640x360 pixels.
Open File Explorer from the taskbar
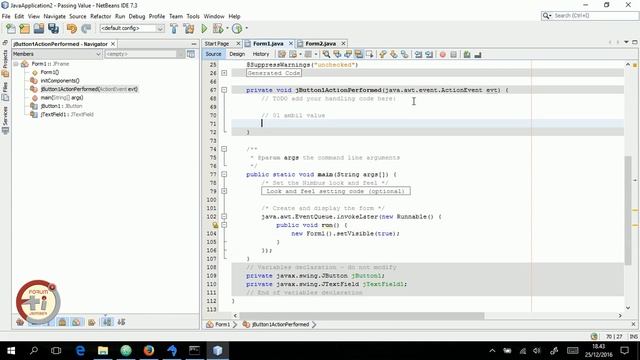pos(103,350)
